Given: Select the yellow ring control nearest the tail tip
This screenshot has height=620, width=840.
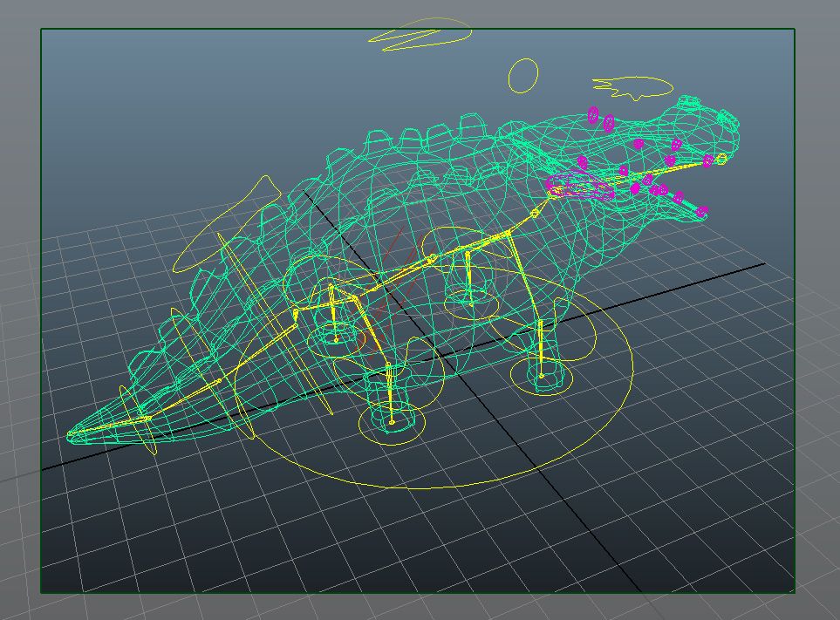Looking at the screenshot, I should coord(147,427).
